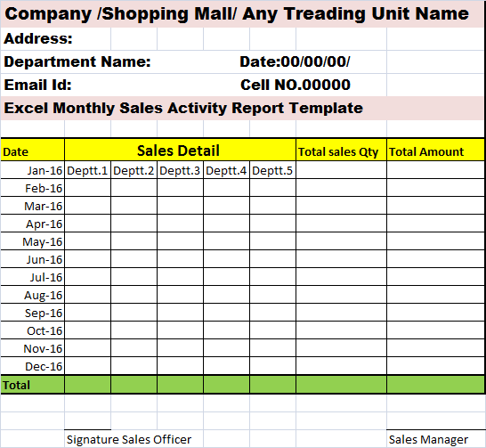Select the Total sales Qty column header
The width and height of the screenshot is (486, 448).
click(x=341, y=150)
